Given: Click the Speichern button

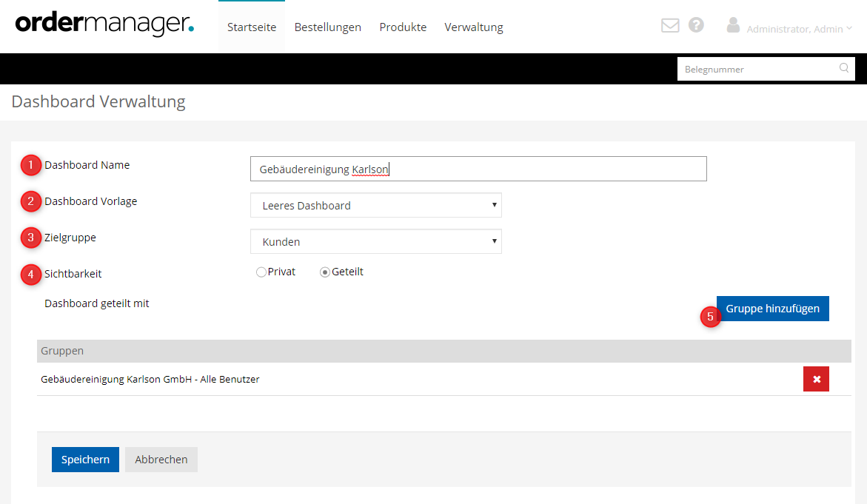Looking at the screenshot, I should 85,460.
